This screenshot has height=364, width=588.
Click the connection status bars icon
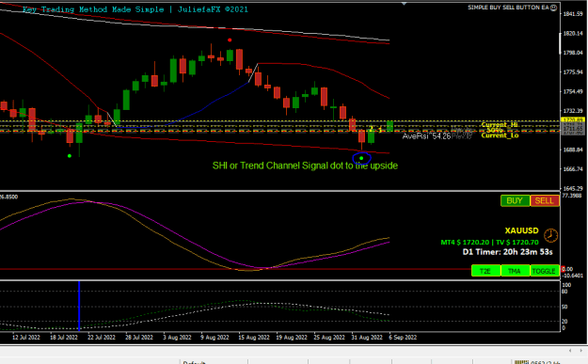coord(521,362)
